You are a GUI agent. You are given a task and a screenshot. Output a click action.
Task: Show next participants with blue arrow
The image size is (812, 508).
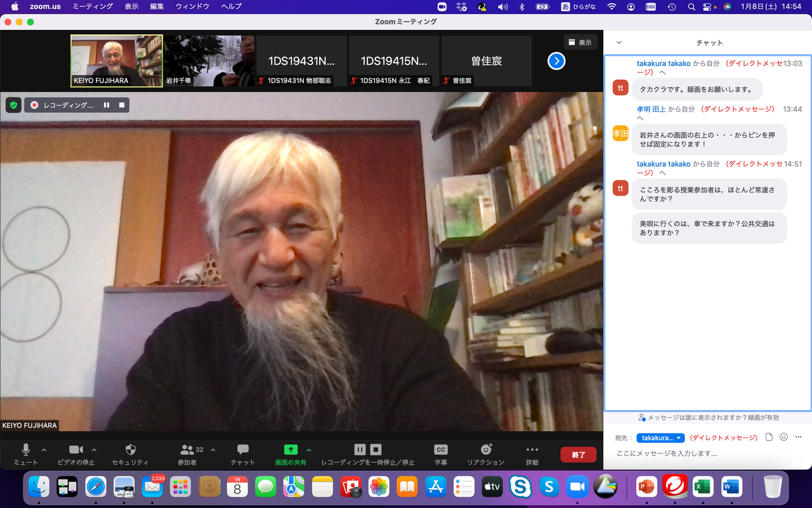click(x=556, y=61)
